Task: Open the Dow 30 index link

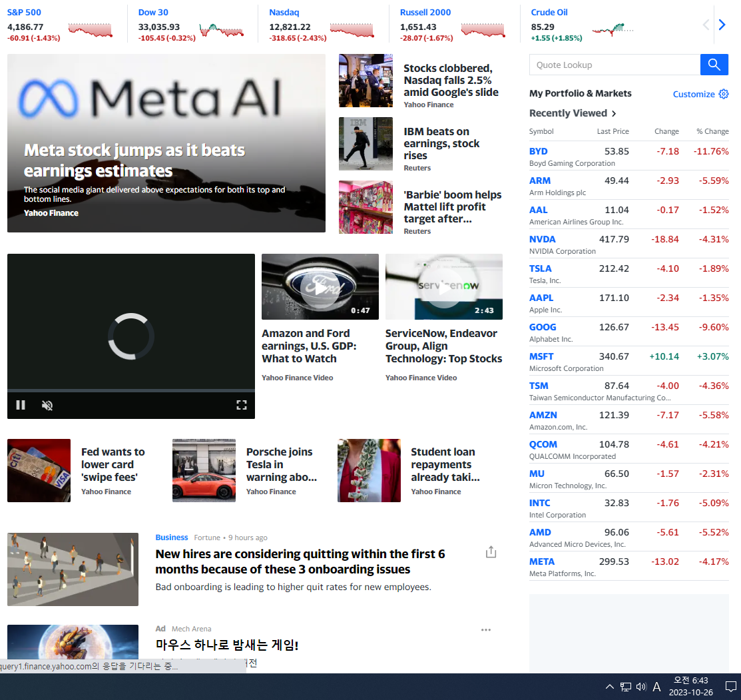Action: (153, 12)
